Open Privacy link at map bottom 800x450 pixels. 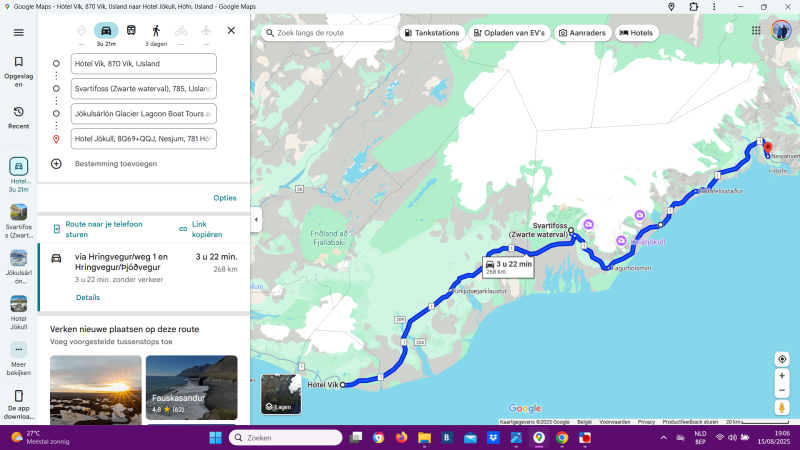[x=646, y=422]
